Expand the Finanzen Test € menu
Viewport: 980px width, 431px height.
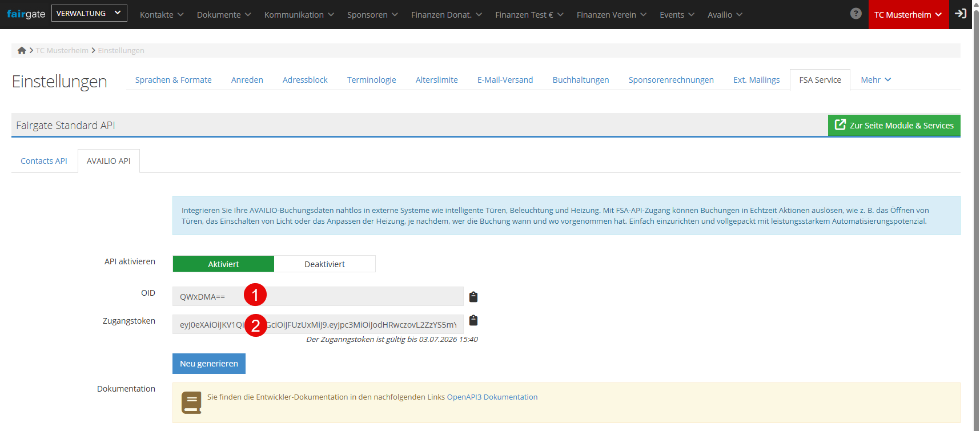529,15
